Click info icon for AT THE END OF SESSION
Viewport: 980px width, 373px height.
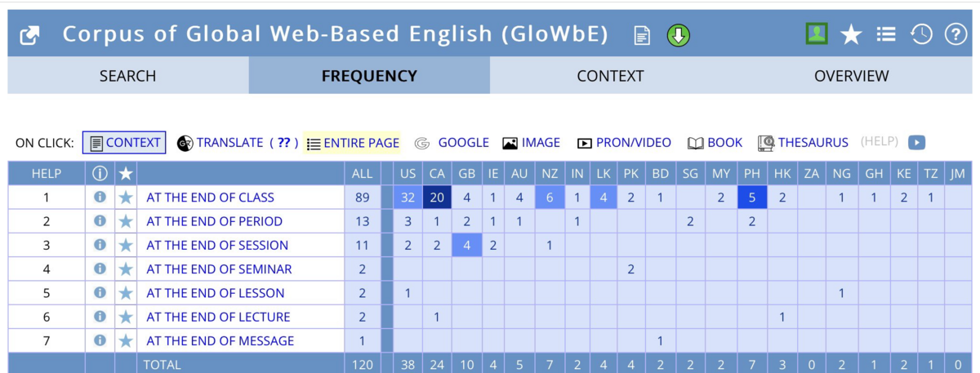tap(100, 245)
